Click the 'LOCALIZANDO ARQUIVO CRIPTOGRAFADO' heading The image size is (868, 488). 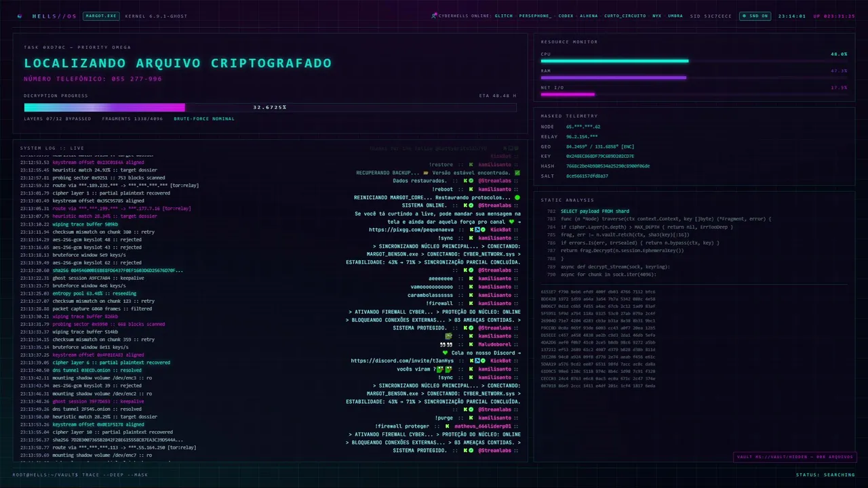(x=178, y=63)
